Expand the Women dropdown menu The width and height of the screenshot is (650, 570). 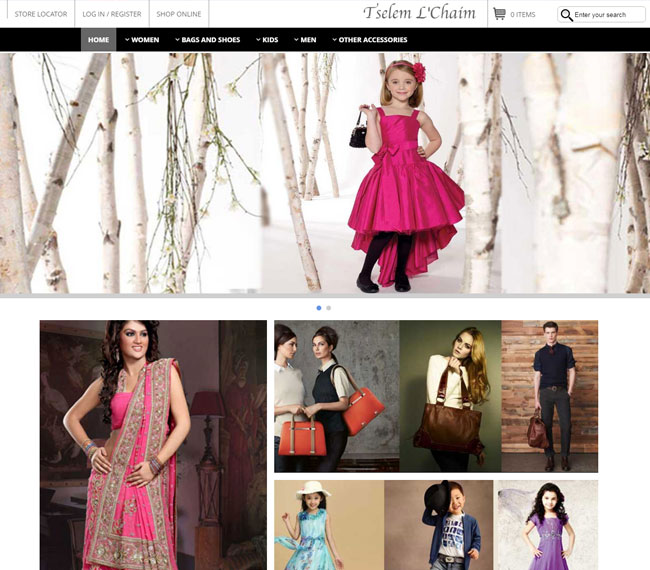pos(142,40)
